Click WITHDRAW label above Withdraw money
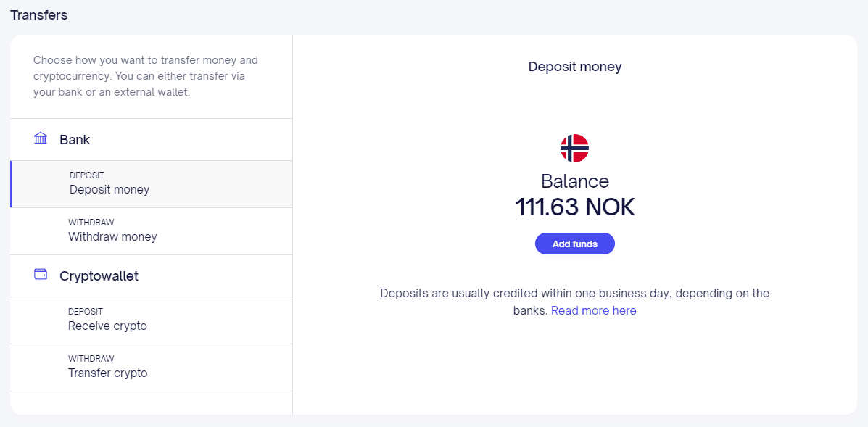868x427 pixels. click(x=91, y=223)
